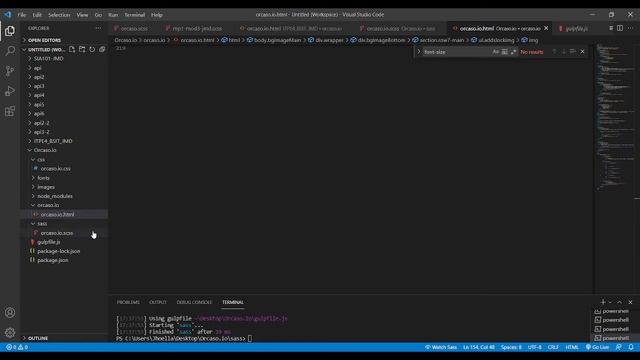
Task: Open the Source Control view
Action: click(10, 71)
